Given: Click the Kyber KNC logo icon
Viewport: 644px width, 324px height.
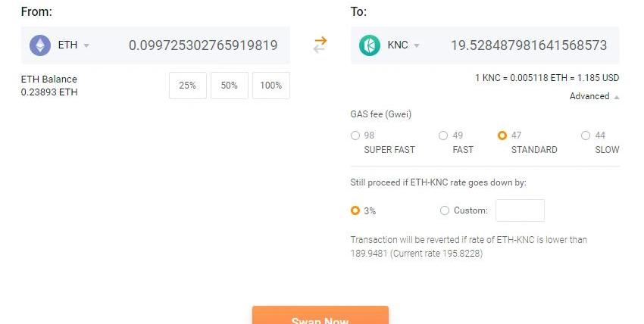Looking at the screenshot, I should coord(370,45).
